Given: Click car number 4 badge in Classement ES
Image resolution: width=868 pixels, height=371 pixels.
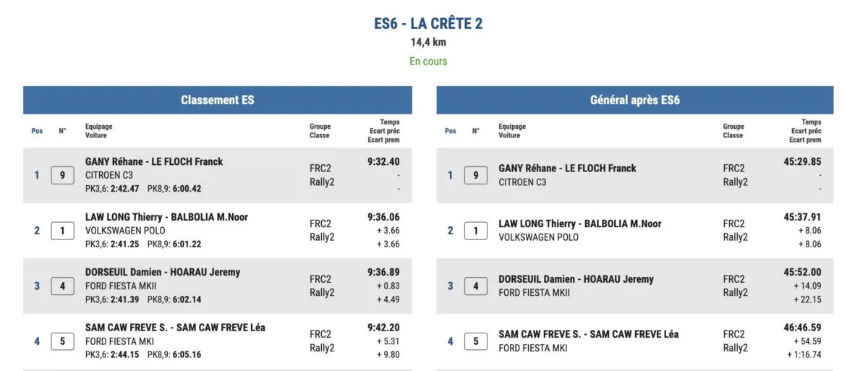Looking at the screenshot, I should tap(62, 286).
